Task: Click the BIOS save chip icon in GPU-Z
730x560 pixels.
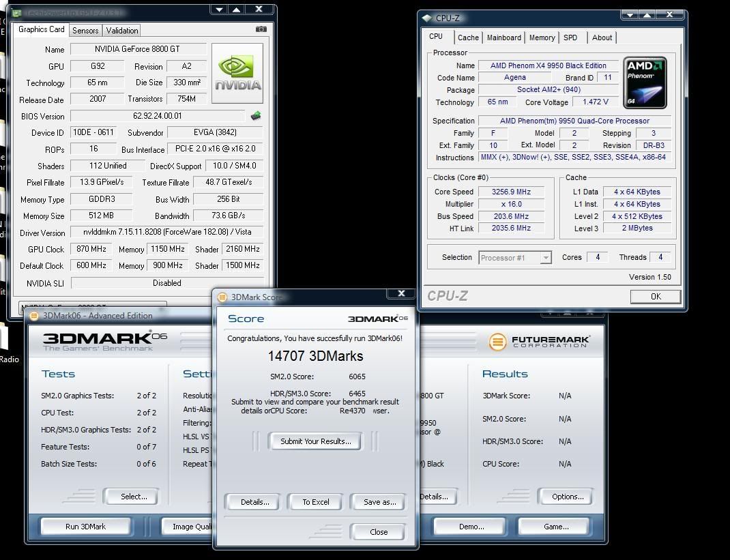Action: (256, 115)
